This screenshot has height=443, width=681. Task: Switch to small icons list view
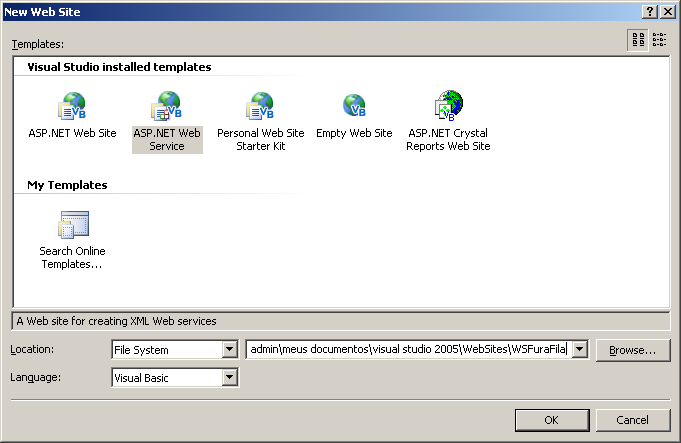(659, 40)
